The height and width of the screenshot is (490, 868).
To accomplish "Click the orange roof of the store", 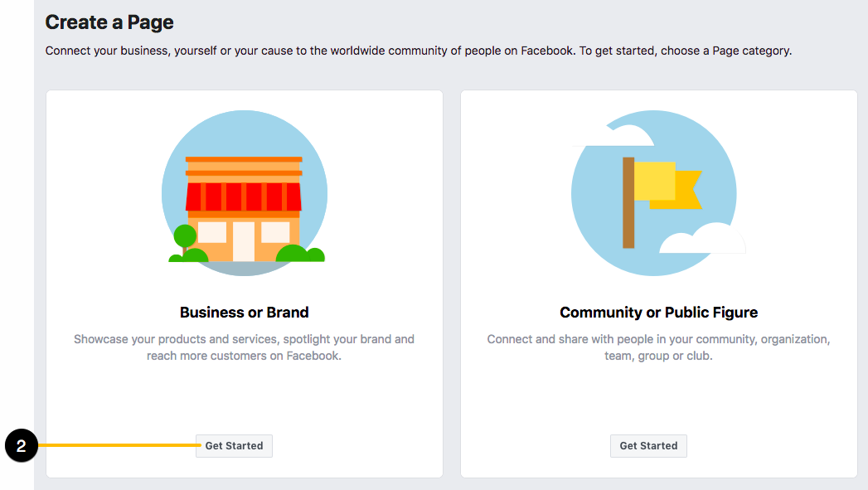I will click(x=244, y=166).
